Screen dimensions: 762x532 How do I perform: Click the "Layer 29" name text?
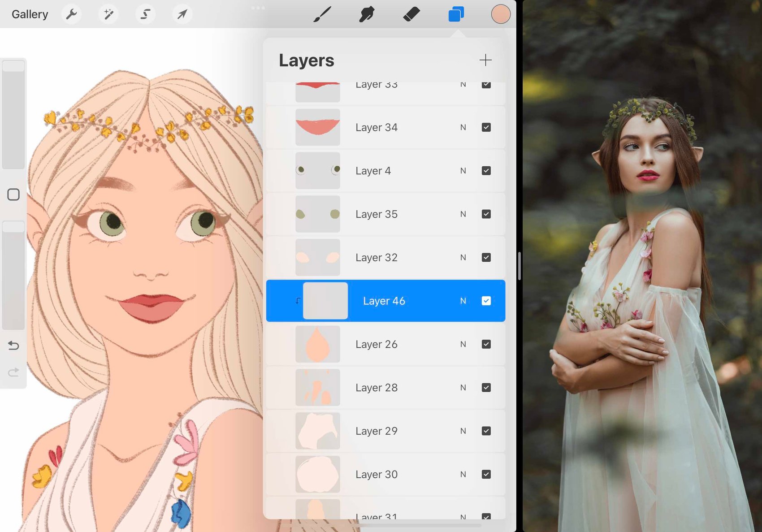(x=377, y=431)
